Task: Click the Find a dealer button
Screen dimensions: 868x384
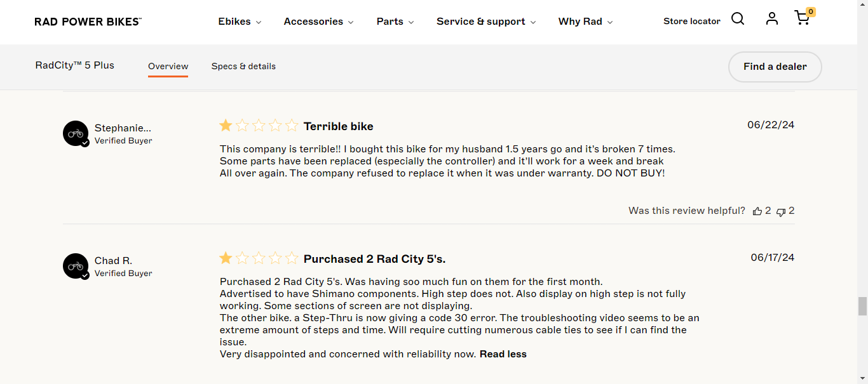Action: coord(775,67)
